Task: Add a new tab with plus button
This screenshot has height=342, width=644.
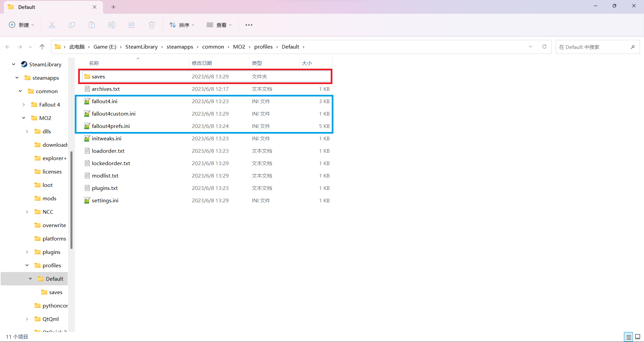Action: (113, 7)
